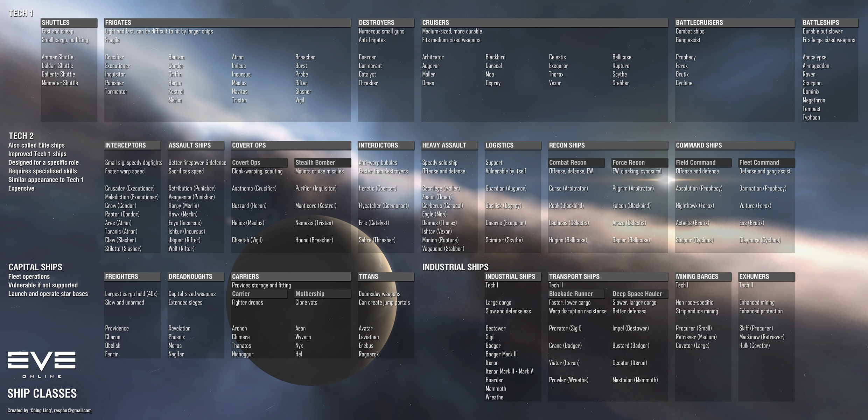Click the Fleet Command sub-header
Image resolution: width=868 pixels, height=420 pixels.
pyautogui.click(x=759, y=162)
